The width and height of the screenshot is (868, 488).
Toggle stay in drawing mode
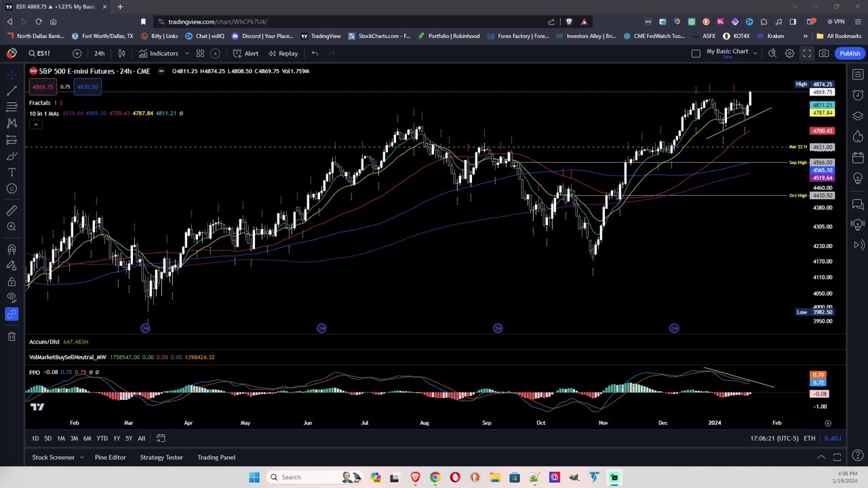(12, 266)
